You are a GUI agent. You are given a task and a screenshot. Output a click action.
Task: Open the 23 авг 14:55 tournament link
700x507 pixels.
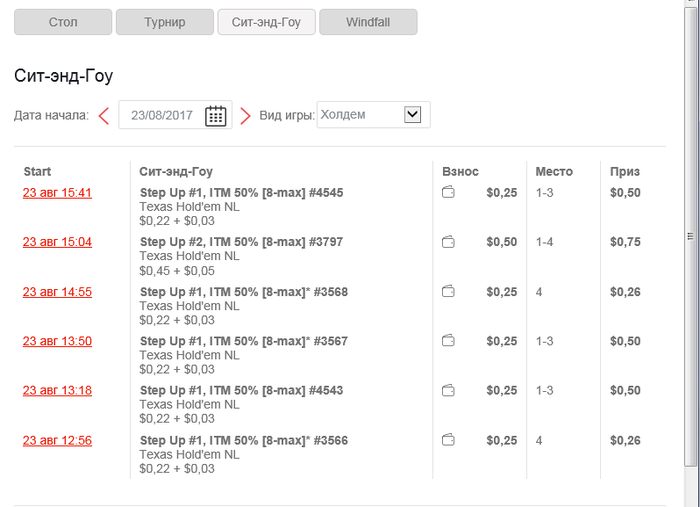[57, 292]
